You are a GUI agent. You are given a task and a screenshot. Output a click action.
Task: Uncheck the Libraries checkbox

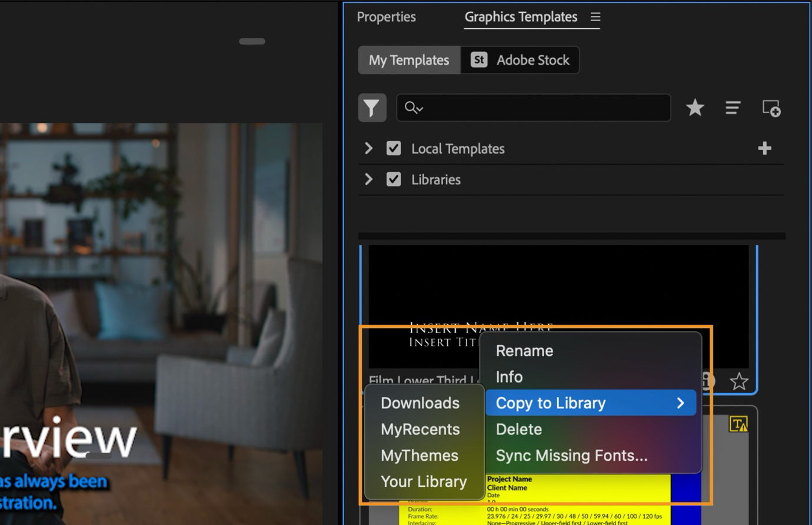pos(394,179)
